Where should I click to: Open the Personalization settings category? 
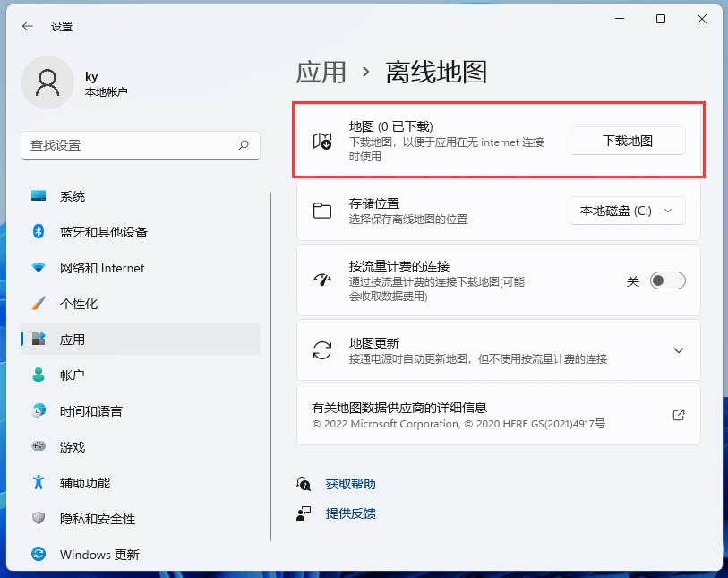[x=79, y=304]
